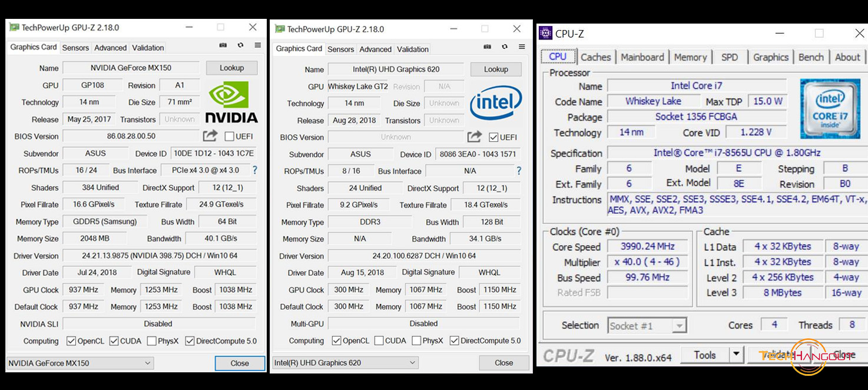Click the refresh icon in Intel GPU-Z window
The image size is (868, 390).
pyautogui.click(x=505, y=47)
